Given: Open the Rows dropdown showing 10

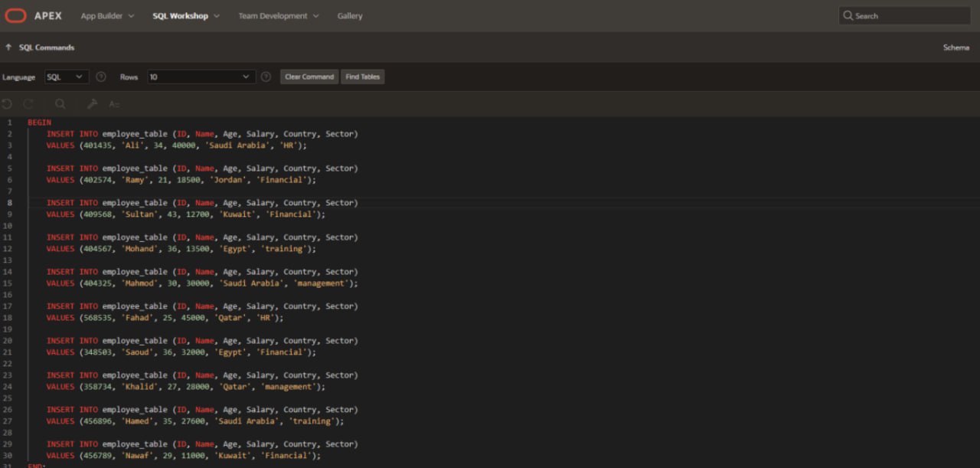Looking at the screenshot, I should point(201,77).
